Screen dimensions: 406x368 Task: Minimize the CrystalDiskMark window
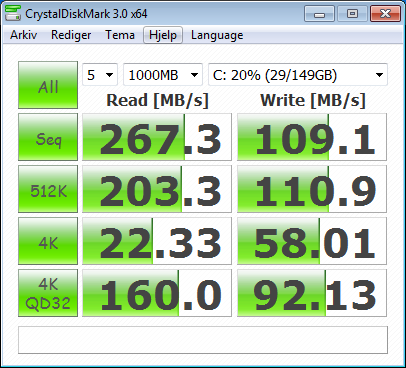tap(319, 14)
